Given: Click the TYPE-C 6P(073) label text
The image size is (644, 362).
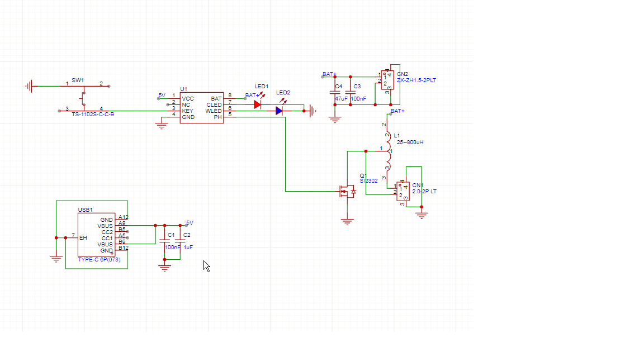Looking at the screenshot, I should pyautogui.click(x=99, y=259).
